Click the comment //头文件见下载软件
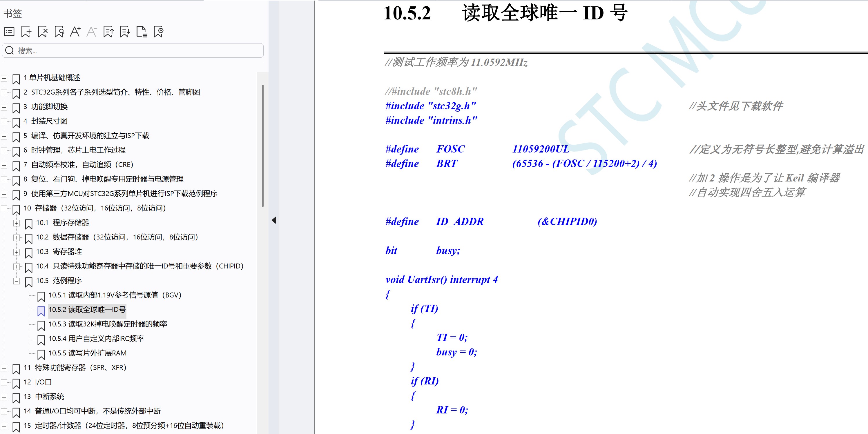Viewport: 868px width, 434px height. pyautogui.click(x=736, y=106)
